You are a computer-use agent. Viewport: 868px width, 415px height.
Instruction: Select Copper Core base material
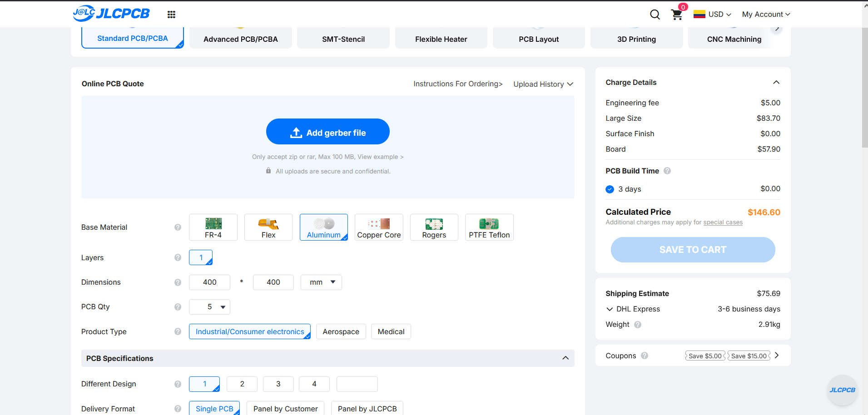(x=379, y=227)
